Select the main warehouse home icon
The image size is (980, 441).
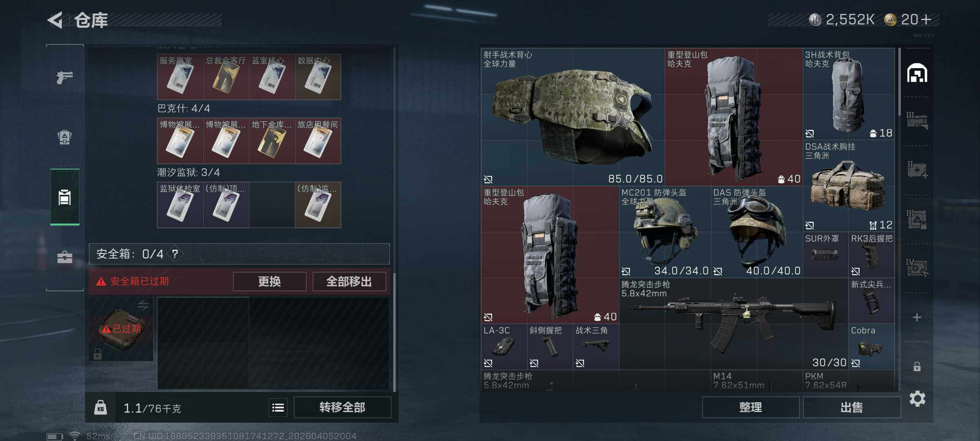(917, 73)
